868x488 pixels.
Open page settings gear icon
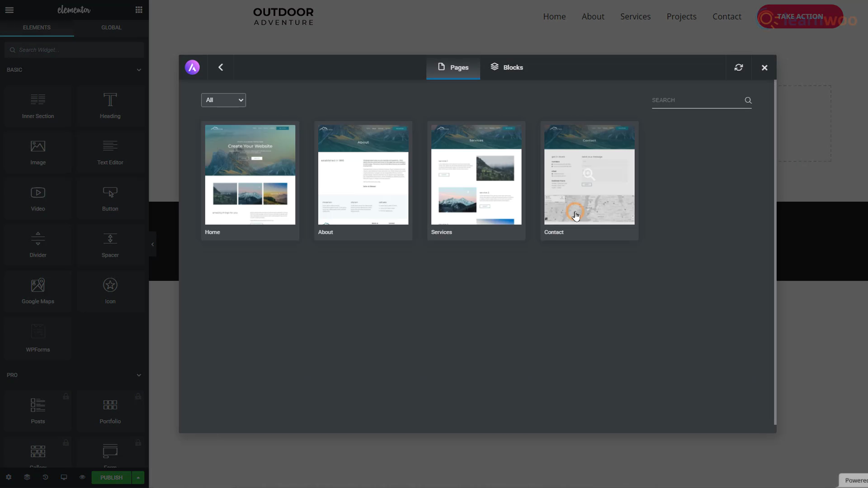(9, 477)
